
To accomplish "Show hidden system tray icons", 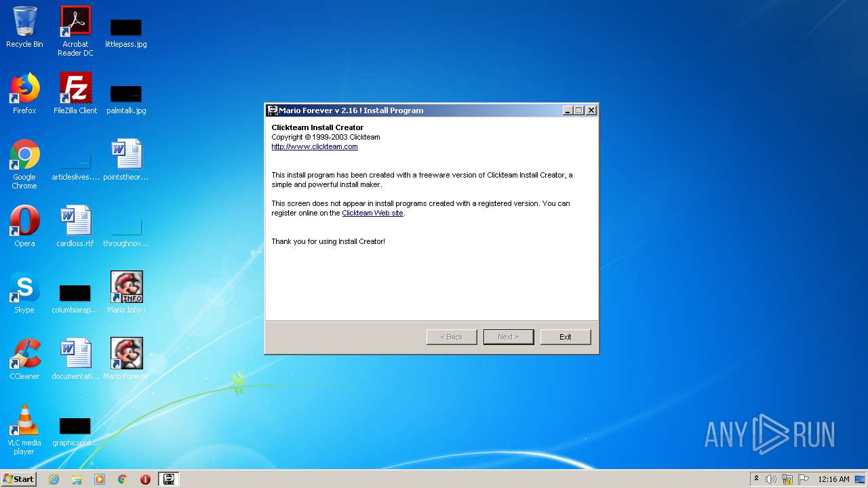I will tap(756, 479).
